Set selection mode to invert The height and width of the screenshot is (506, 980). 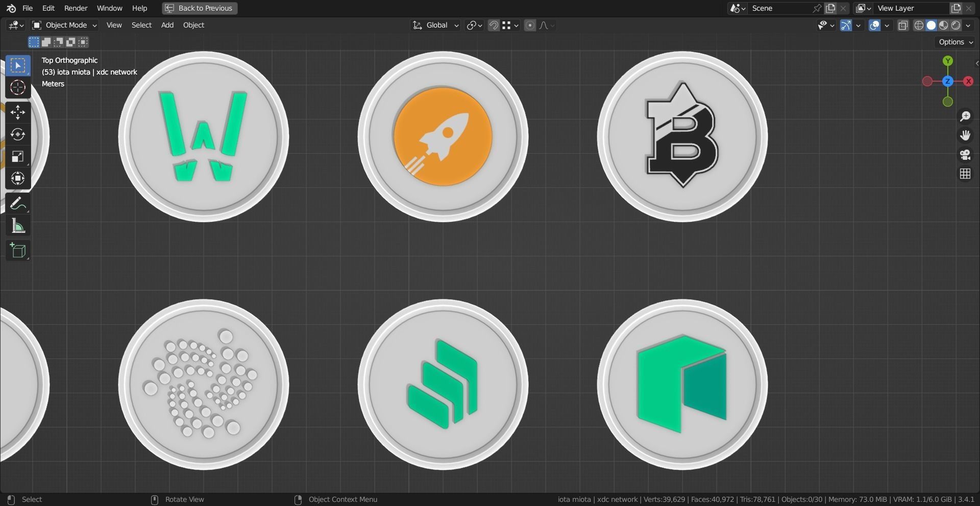click(x=70, y=42)
